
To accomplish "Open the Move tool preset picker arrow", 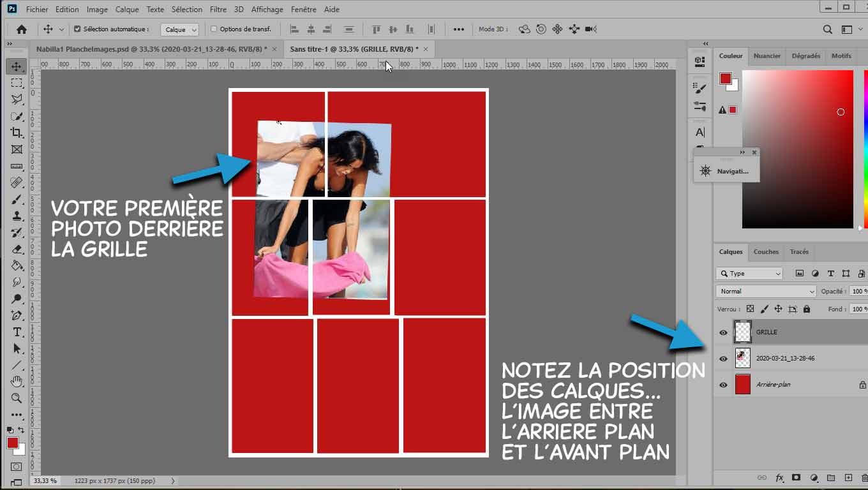I will click(61, 29).
